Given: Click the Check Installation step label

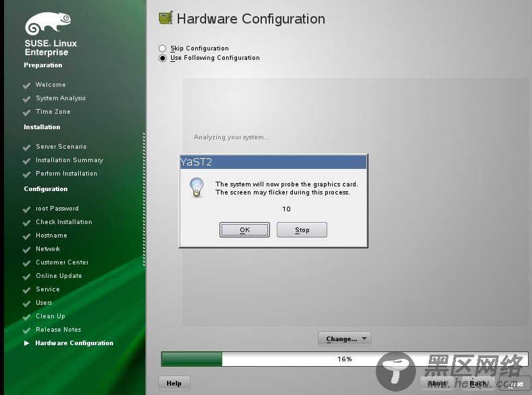Looking at the screenshot, I should [64, 222].
